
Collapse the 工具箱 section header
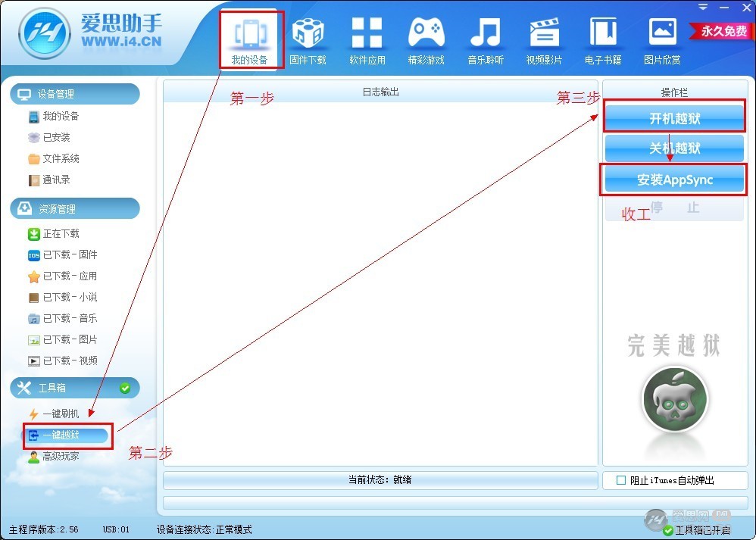[x=75, y=388]
